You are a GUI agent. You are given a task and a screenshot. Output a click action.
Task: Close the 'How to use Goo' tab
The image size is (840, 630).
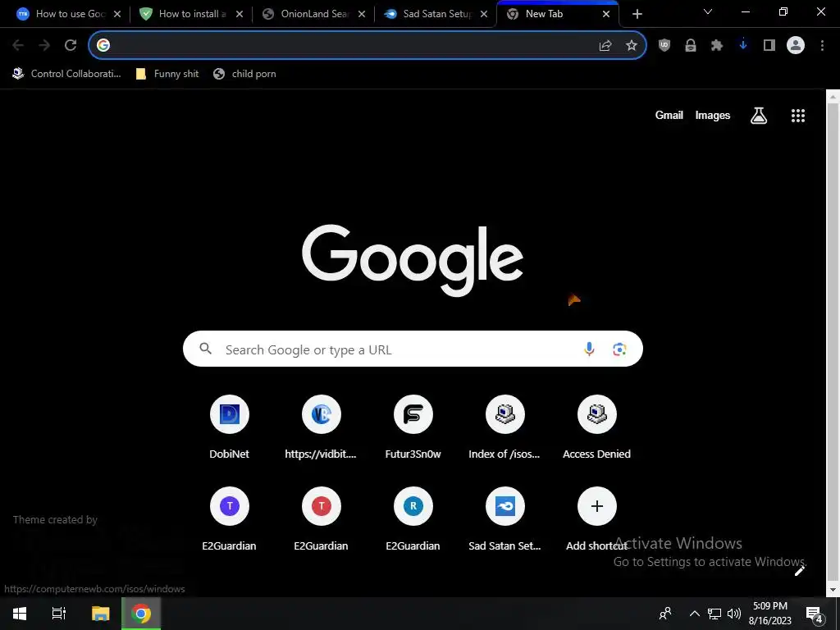[x=117, y=14]
